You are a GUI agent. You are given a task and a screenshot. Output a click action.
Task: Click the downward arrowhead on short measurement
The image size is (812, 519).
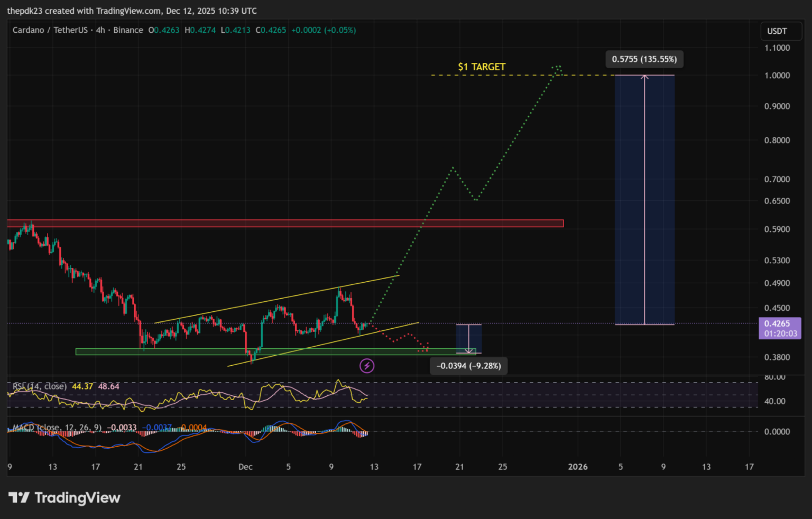coord(468,350)
